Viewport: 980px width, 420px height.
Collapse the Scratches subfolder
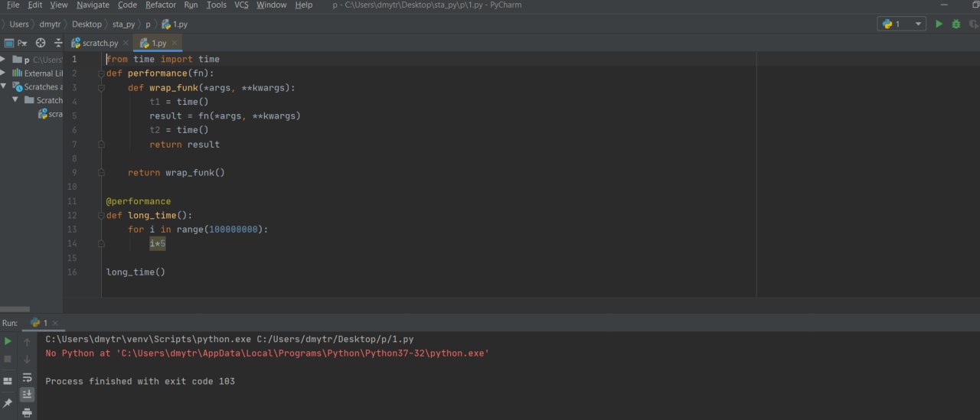[x=15, y=100]
